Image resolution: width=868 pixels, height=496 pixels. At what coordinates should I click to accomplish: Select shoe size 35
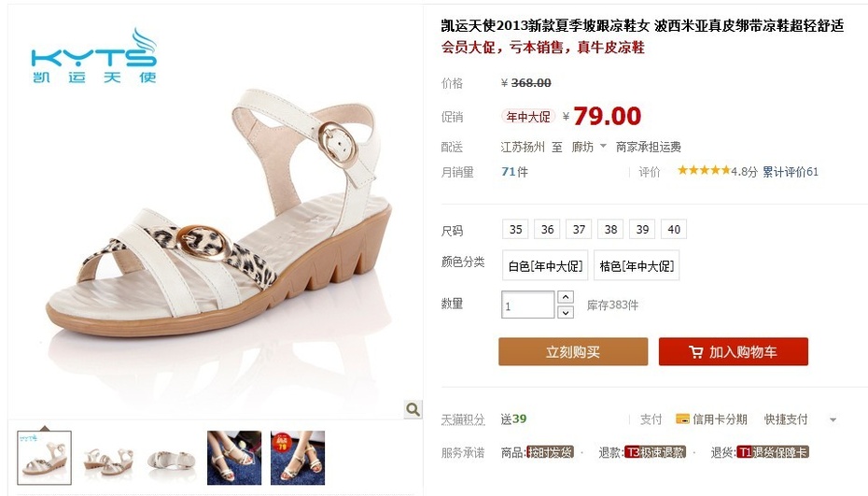515,230
